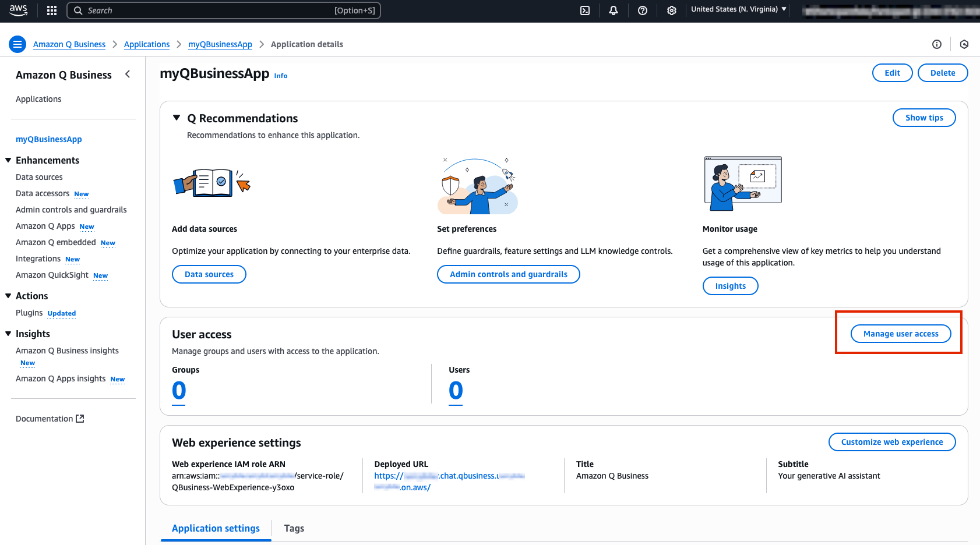Open the AWS services grid menu
Image resolution: width=980 pixels, height=545 pixels.
click(52, 10)
